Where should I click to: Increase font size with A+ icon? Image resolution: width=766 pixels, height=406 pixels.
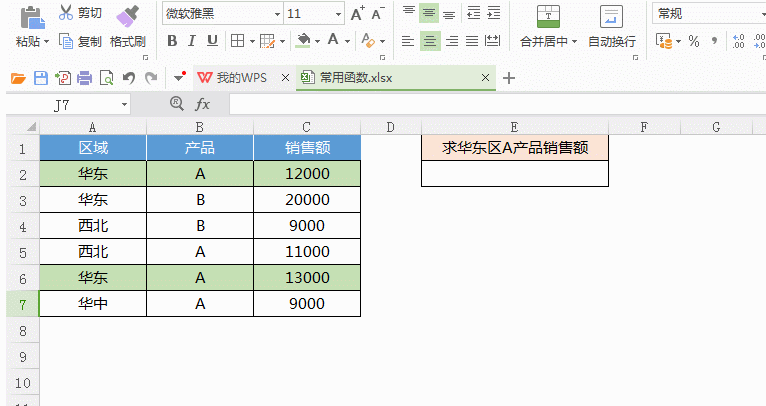coord(357,14)
